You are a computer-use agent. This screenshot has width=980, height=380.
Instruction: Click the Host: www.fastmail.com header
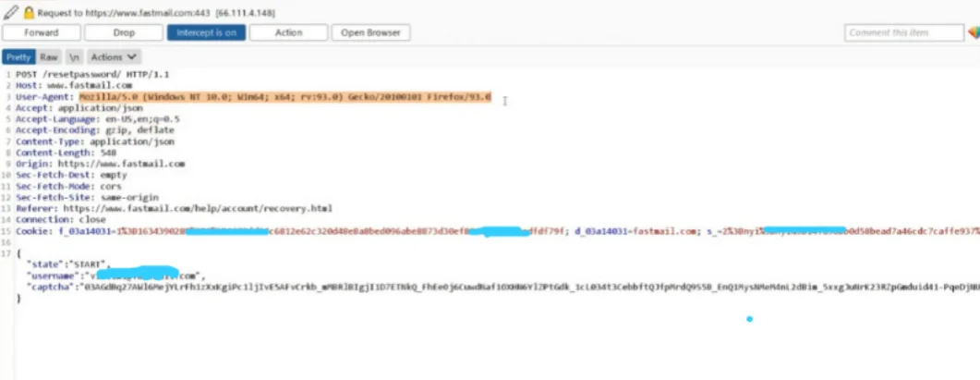[74, 86]
